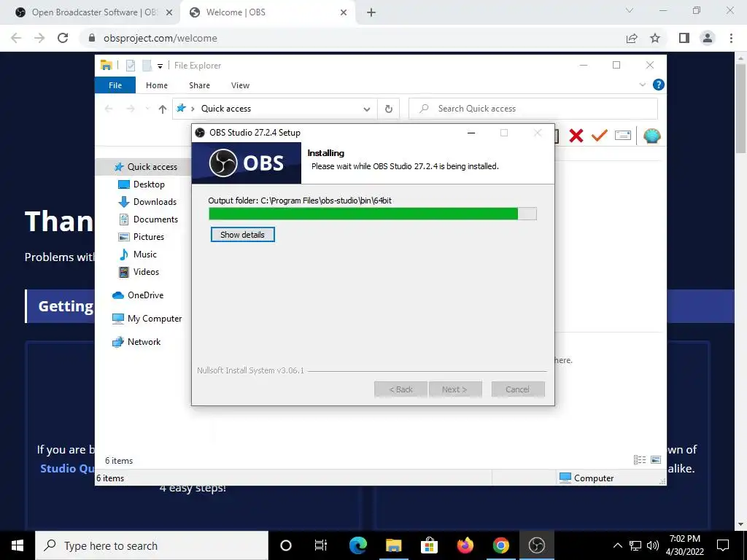
Task: Show hidden system tray icons
Action: click(617, 545)
